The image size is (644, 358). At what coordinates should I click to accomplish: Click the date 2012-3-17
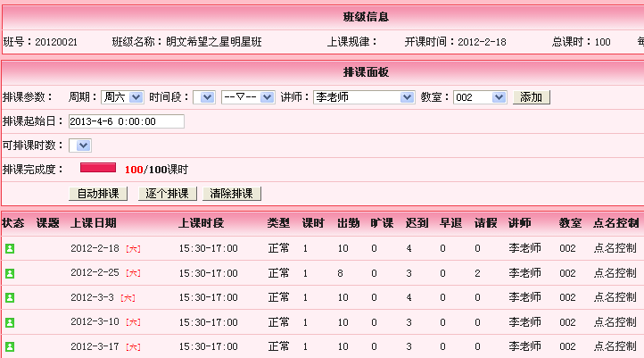95,346
